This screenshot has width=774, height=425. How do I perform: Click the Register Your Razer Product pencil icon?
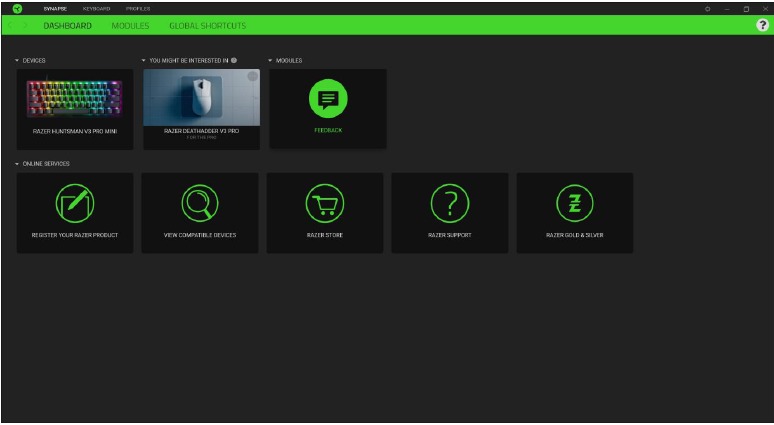point(75,203)
